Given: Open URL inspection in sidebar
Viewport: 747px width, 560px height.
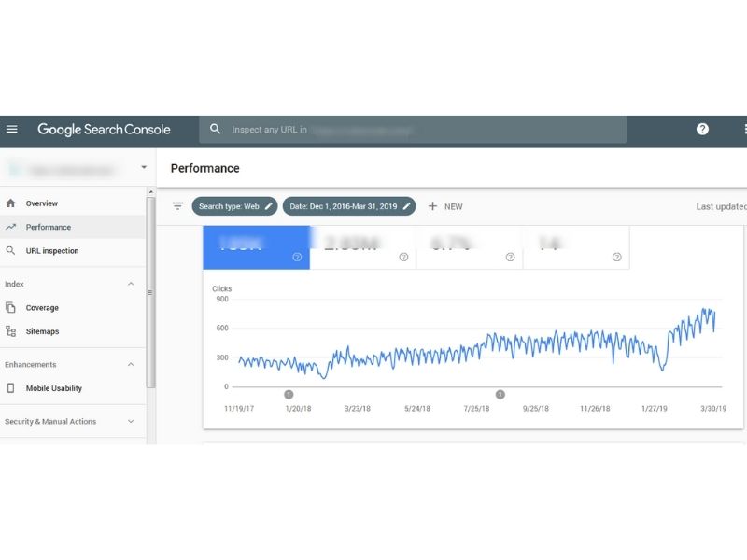Looking at the screenshot, I should click(x=73, y=250).
